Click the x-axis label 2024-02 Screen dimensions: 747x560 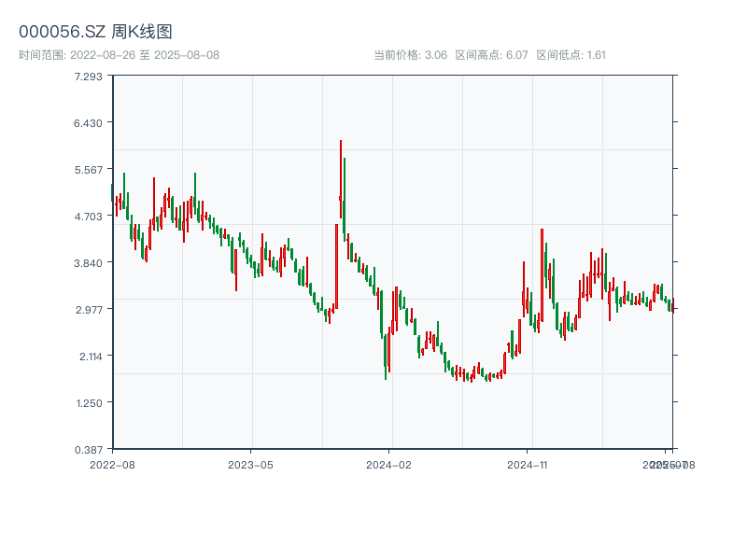(x=388, y=465)
